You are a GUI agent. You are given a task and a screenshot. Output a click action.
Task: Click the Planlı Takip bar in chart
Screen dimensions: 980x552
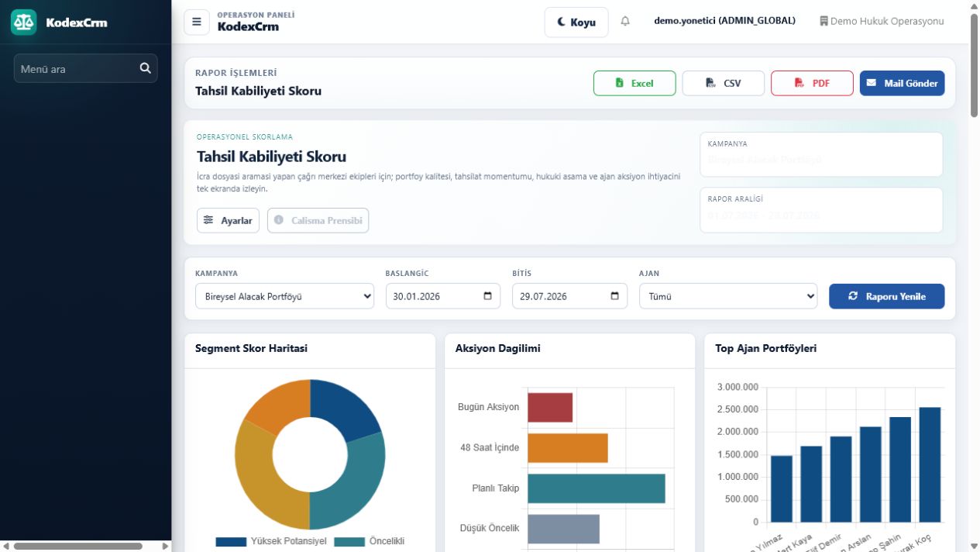(597, 488)
